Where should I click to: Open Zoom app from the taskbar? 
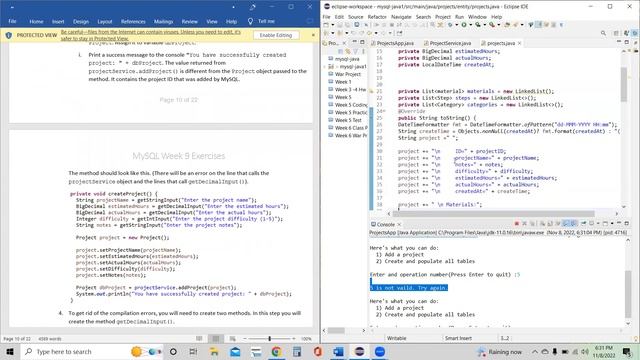coord(380,351)
